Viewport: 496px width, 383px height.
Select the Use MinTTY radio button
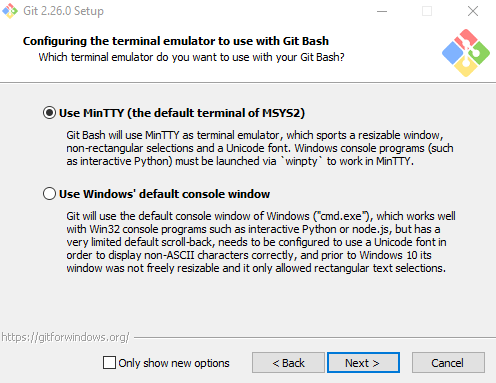pyautogui.click(x=49, y=113)
